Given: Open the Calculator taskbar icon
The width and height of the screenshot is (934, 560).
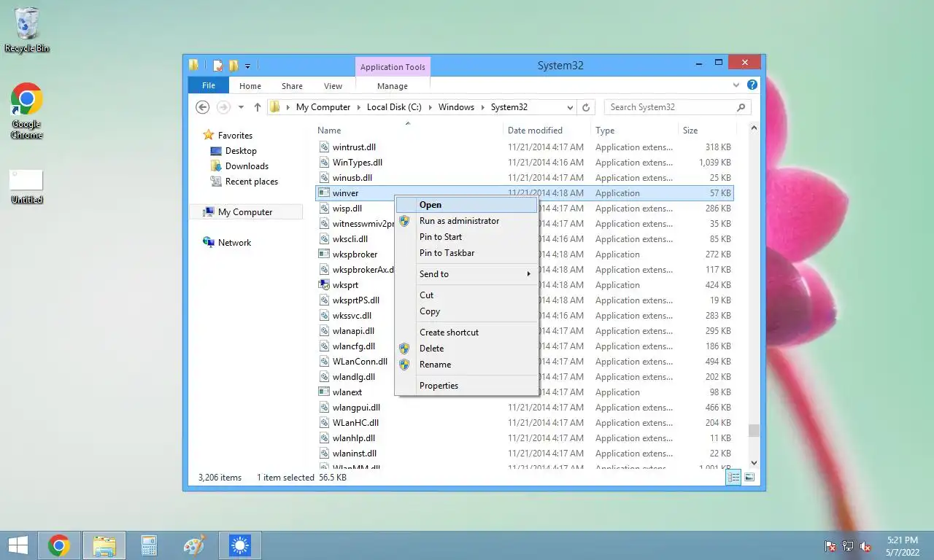Looking at the screenshot, I should pos(150,545).
